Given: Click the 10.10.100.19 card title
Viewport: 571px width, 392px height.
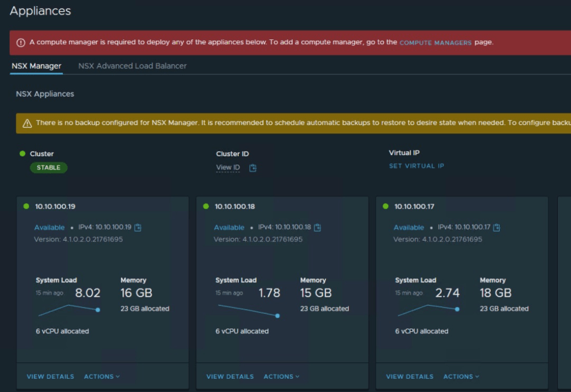Looking at the screenshot, I should [x=55, y=206].
